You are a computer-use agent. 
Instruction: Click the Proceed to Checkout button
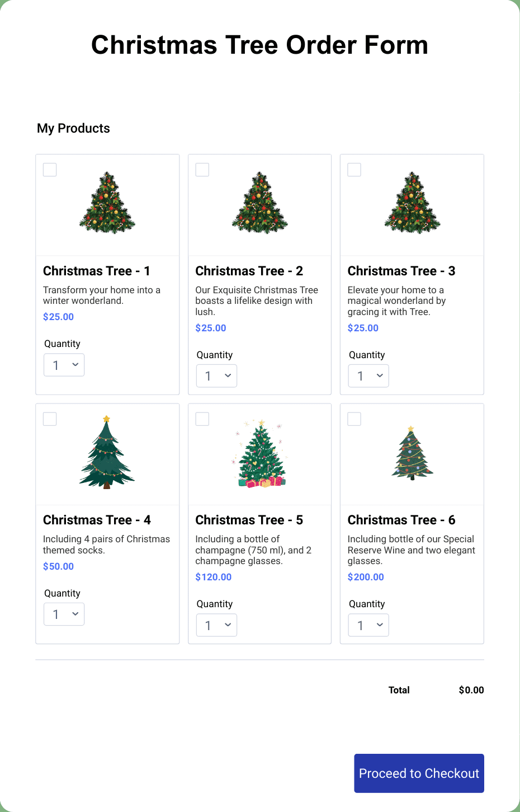pyautogui.click(x=418, y=773)
